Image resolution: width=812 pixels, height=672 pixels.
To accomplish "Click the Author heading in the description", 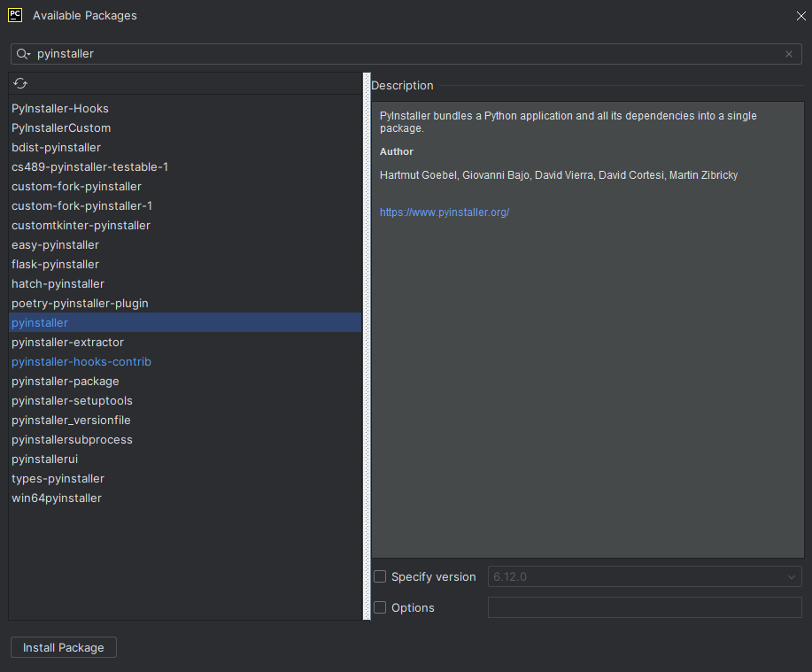I will point(396,151).
